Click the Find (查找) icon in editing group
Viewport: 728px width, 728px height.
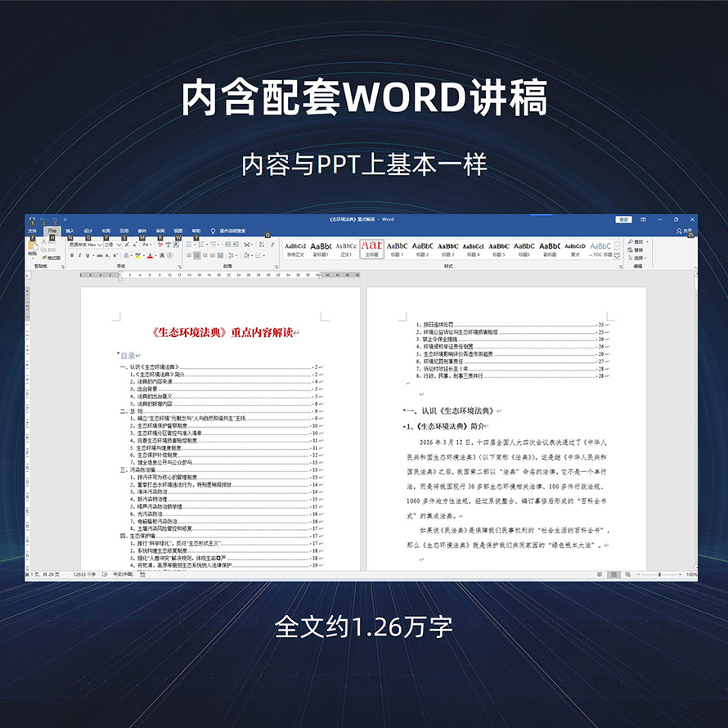point(637,242)
